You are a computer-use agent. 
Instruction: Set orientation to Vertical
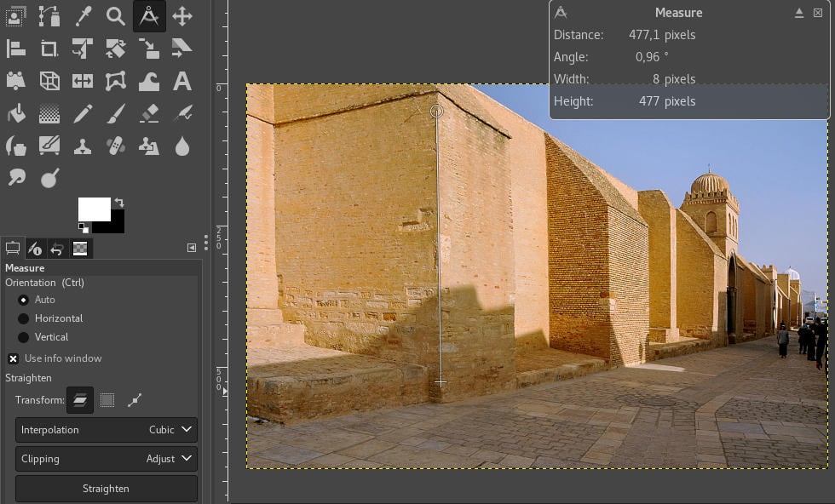point(24,336)
